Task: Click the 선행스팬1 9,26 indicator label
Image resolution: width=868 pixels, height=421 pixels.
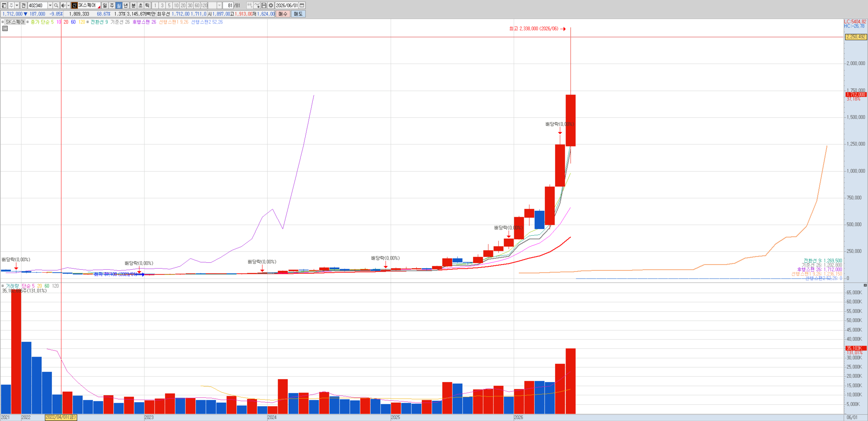Action: (174, 22)
